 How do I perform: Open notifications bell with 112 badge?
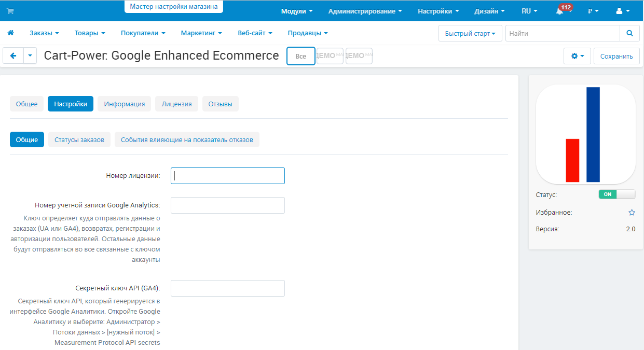click(x=560, y=11)
